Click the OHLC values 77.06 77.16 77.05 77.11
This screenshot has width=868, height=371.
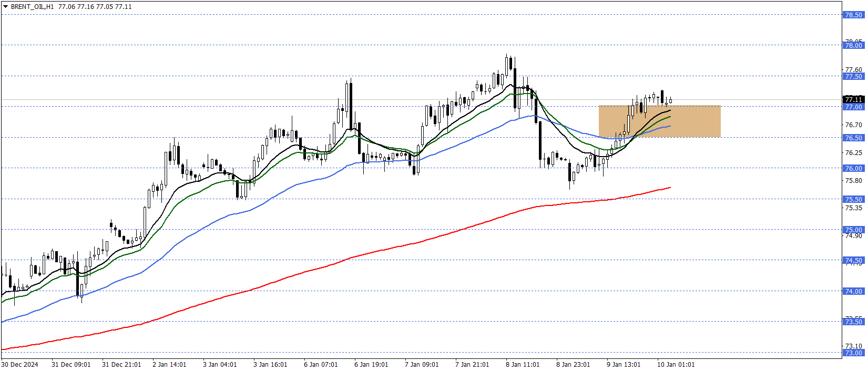tap(95, 7)
